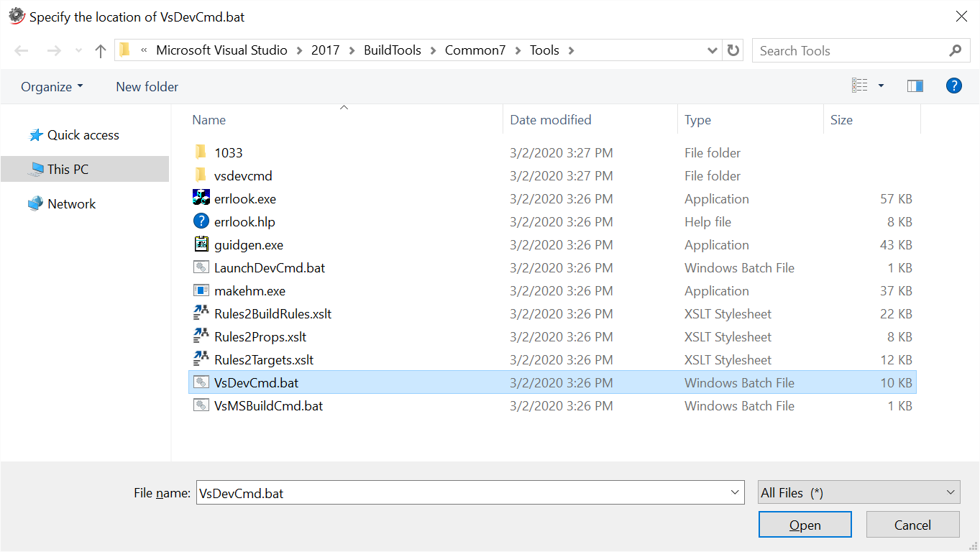Image resolution: width=980 pixels, height=552 pixels.
Task: Select the VsMSBuildCmd.bat file icon
Action: (201, 405)
